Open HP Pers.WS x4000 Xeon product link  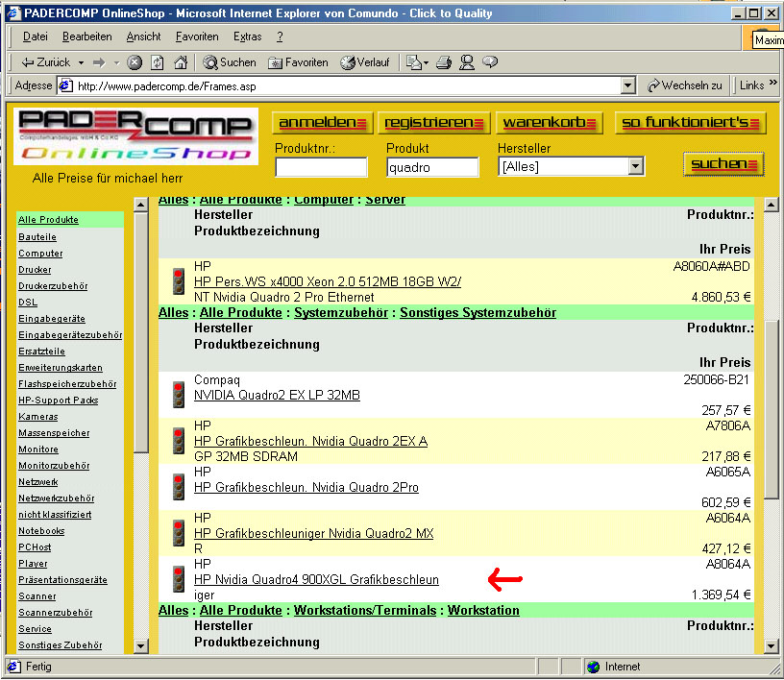[x=328, y=281]
